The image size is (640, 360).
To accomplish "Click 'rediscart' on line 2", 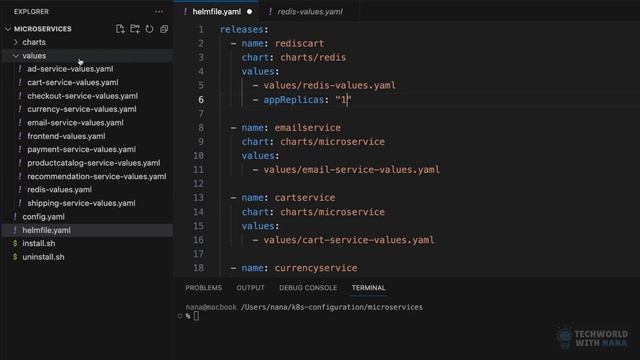I will [299, 43].
